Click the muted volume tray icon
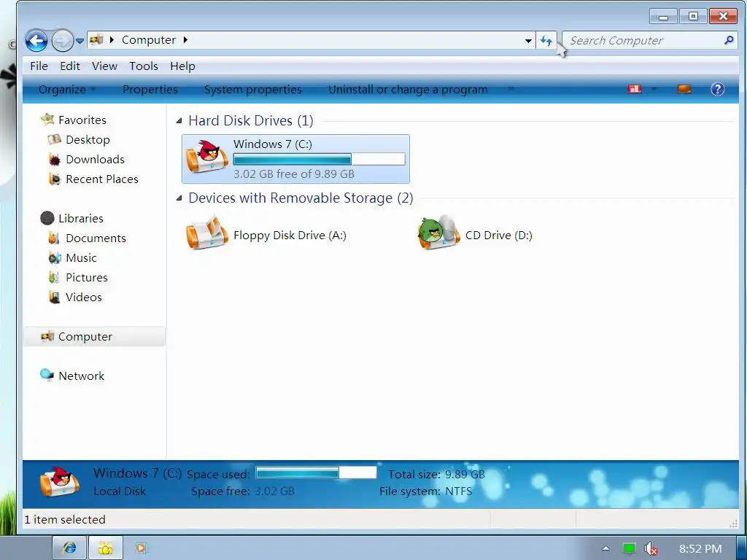747x560 pixels. pyautogui.click(x=650, y=549)
